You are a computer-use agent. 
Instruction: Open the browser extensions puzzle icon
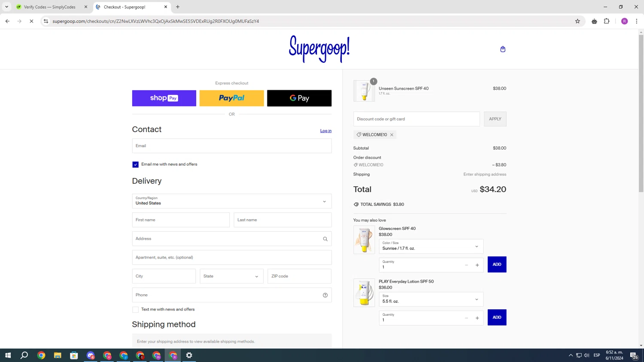point(607,21)
